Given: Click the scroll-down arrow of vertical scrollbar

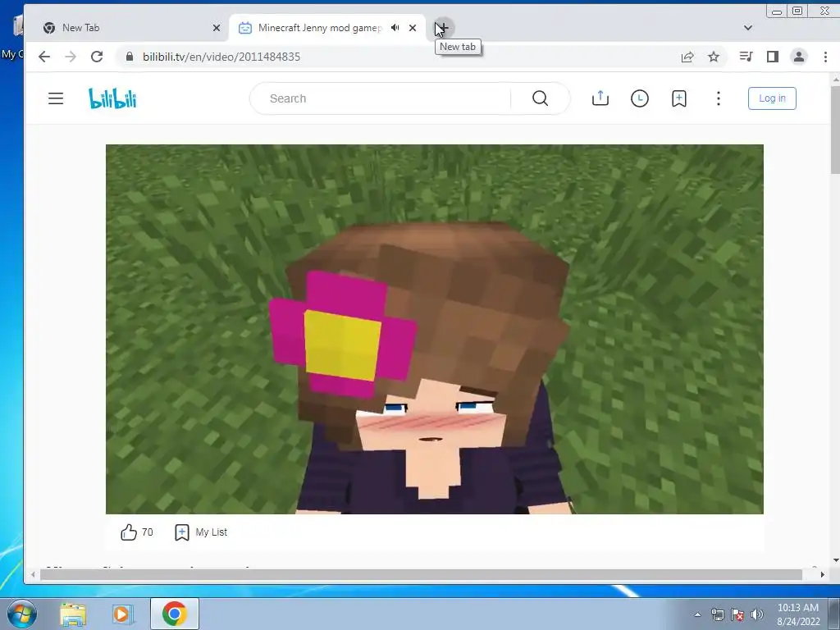Looking at the screenshot, I should click(835, 560).
